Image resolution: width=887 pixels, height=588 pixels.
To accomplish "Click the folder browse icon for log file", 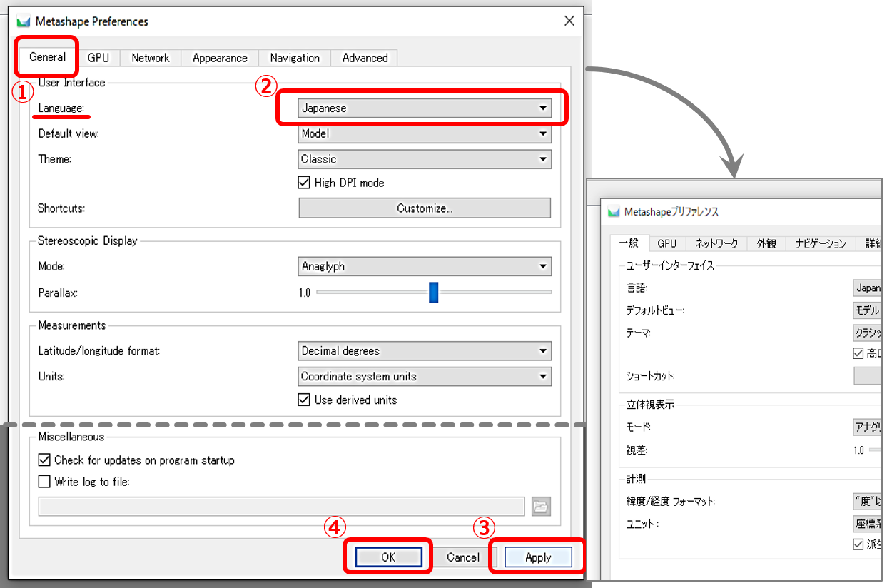I will click(x=541, y=507).
